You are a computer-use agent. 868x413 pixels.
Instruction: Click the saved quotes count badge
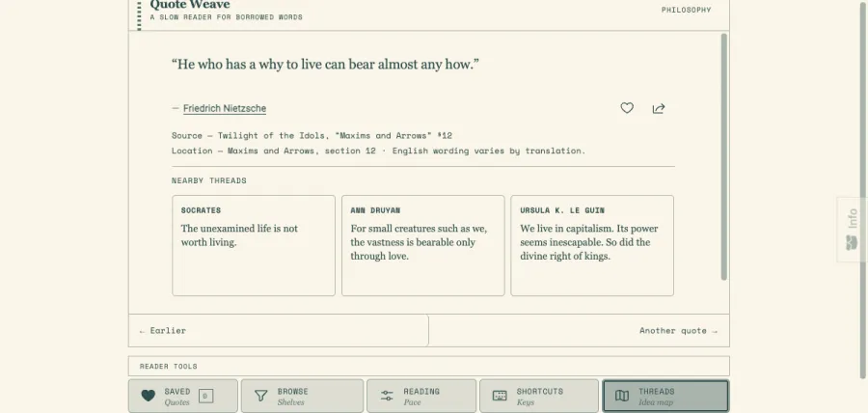click(x=206, y=396)
